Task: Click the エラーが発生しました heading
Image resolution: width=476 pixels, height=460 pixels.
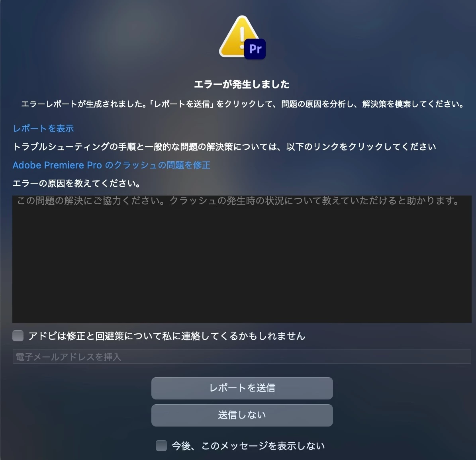Action: pyautogui.click(x=242, y=84)
